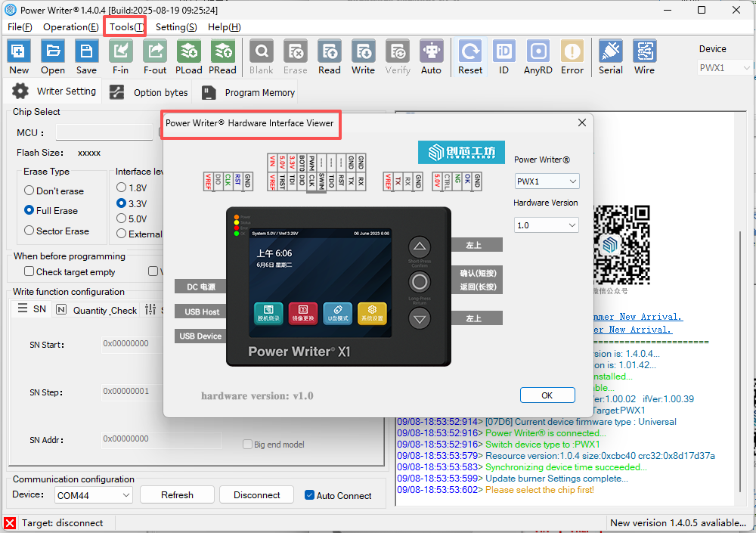Open the Tools menu
The height and width of the screenshot is (533, 756).
click(125, 27)
